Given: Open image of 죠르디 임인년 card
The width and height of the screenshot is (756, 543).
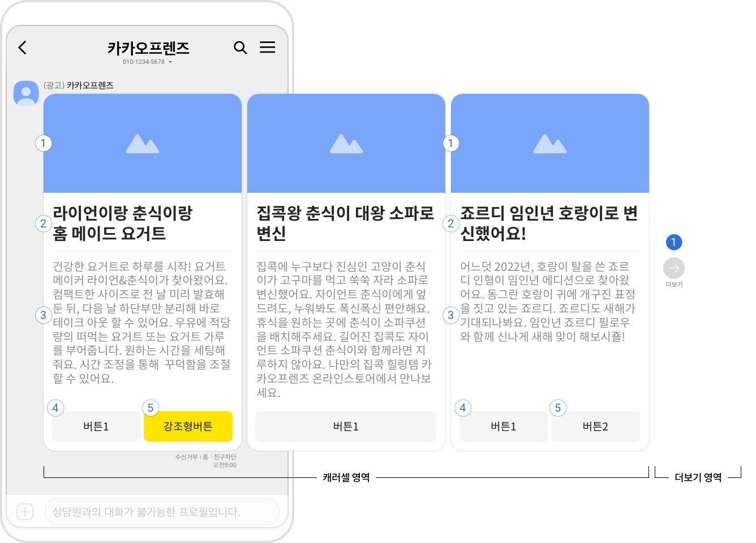Looking at the screenshot, I should [x=550, y=144].
